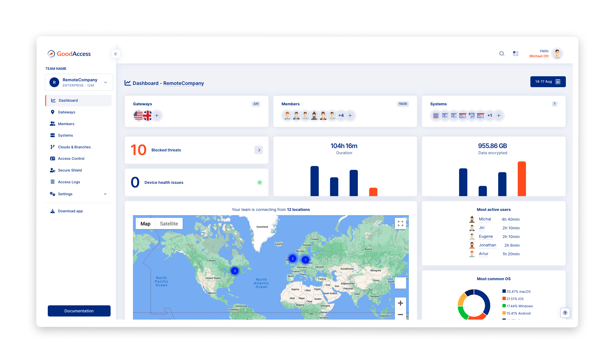Open the apps grid icon

(516, 54)
